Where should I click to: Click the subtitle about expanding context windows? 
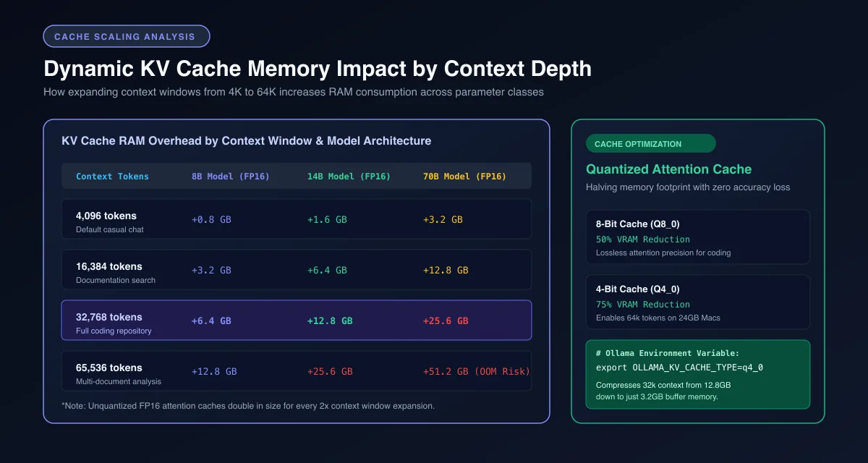tap(293, 92)
